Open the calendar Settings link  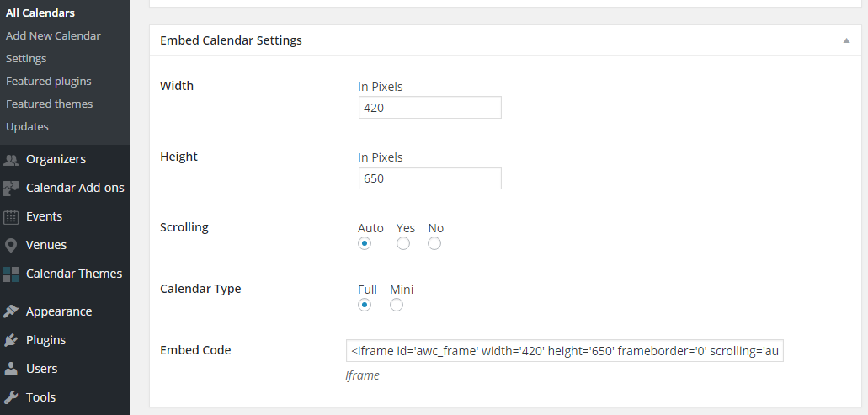click(x=26, y=59)
